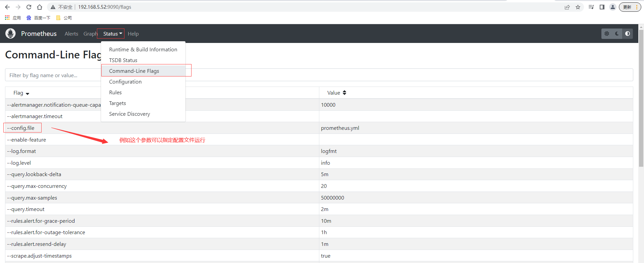Select the --log.format flag cell

pos(162,151)
